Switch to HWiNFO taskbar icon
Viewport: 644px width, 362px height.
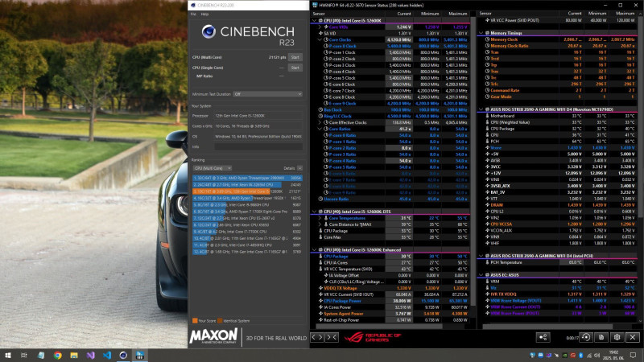(139, 356)
